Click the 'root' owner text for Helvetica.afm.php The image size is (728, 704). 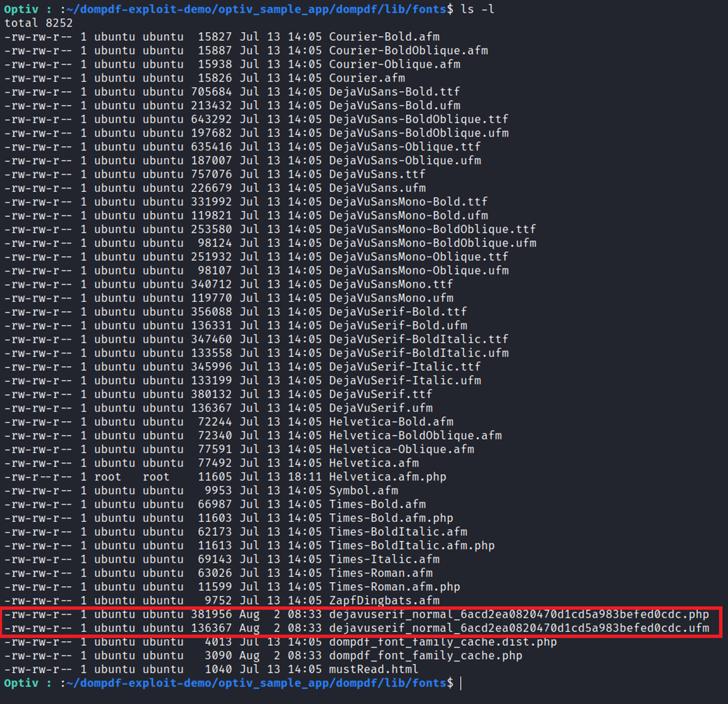[x=107, y=477]
